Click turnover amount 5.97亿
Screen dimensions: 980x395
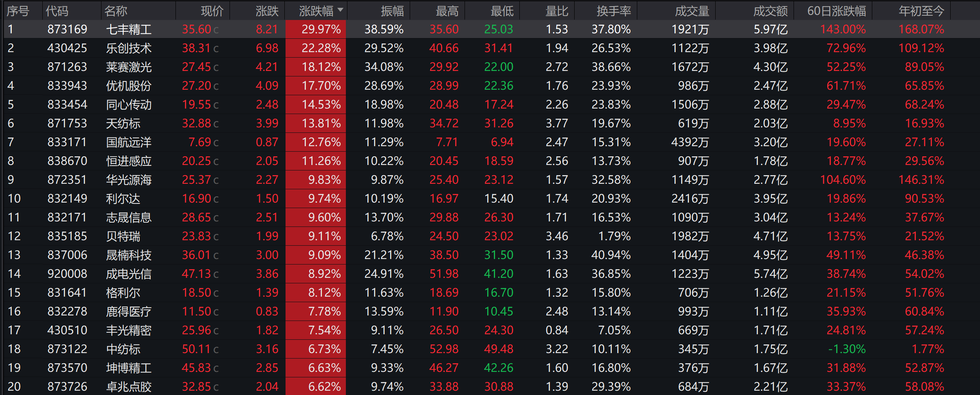click(x=771, y=29)
